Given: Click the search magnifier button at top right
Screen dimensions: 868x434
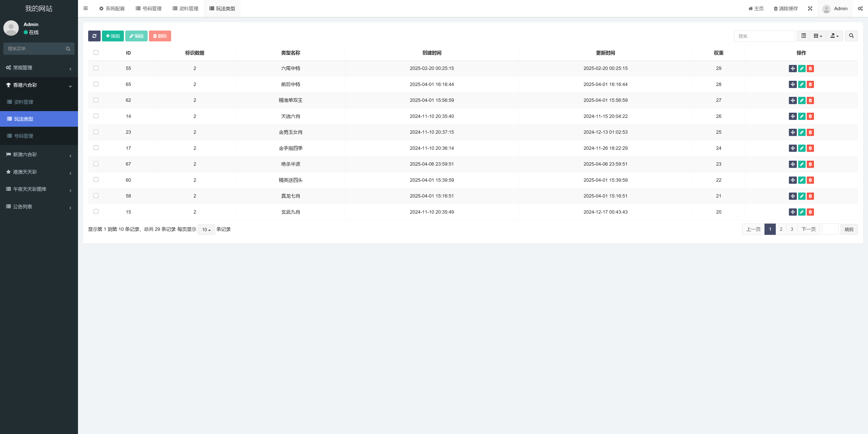Looking at the screenshot, I should [x=851, y=36].
